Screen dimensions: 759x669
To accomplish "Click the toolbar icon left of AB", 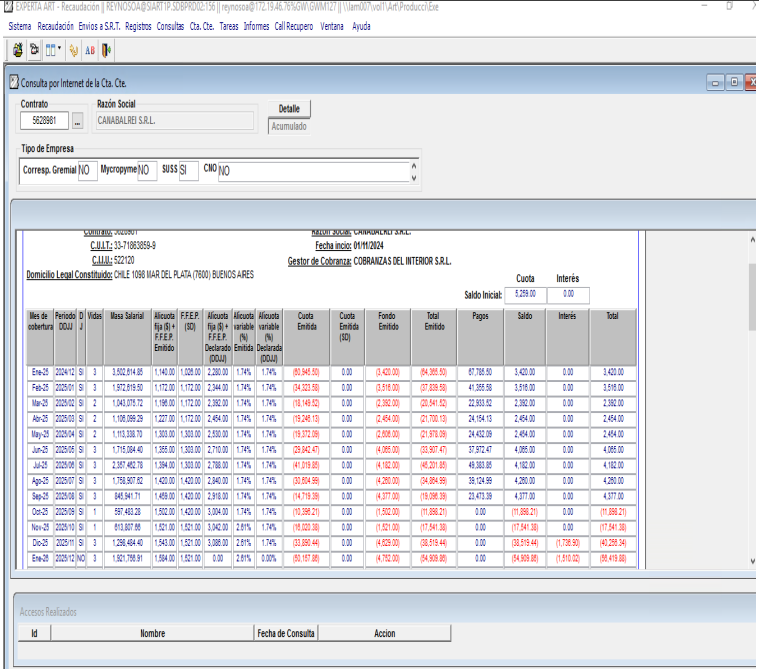I will (x=73, y=48).
